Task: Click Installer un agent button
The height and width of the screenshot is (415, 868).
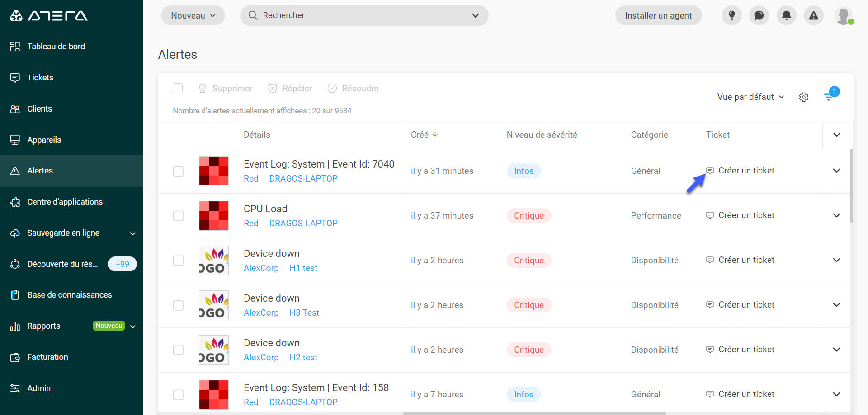Action: pyautogui.click(x=658, y=15)
